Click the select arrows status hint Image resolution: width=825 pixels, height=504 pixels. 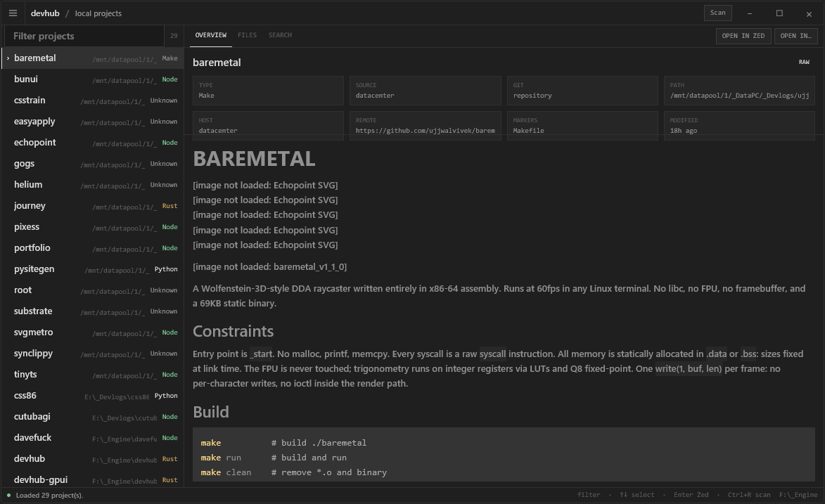[637, 495]
